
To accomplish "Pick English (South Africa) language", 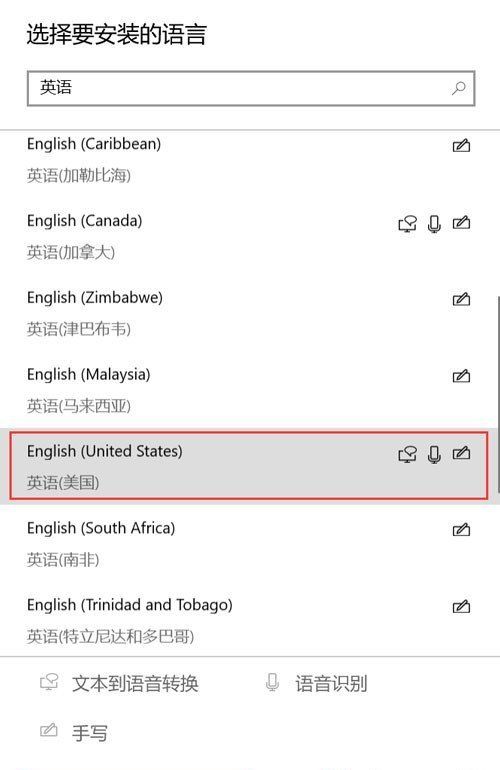I will (x=250, y=544).
